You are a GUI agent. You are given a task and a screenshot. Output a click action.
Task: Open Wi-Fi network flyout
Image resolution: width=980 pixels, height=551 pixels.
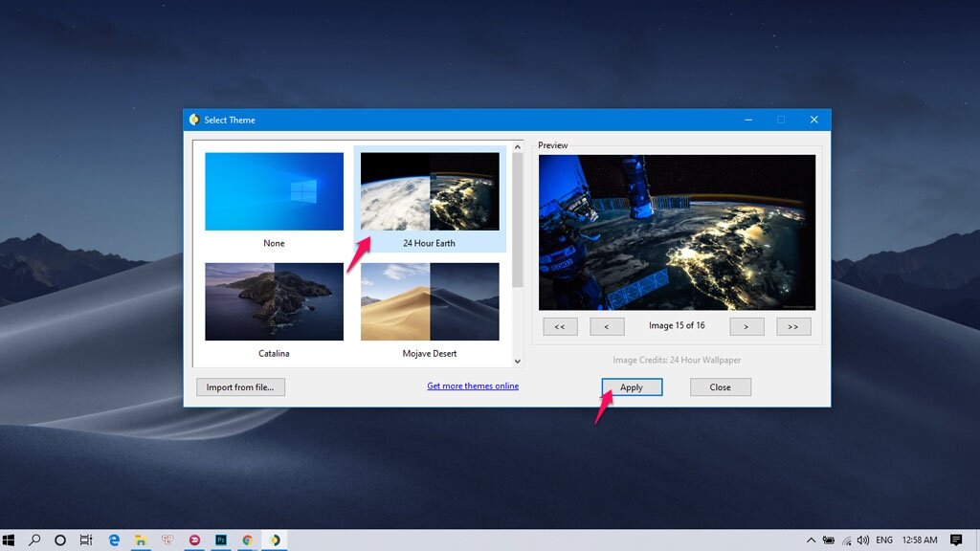pyautogui.click(x=847, y=540)
